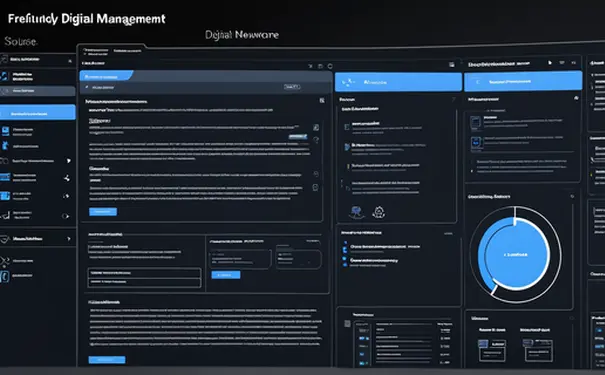605x375 pixels.
Task: Click the bell icon under the right blue banner
Action: (576, 98)
